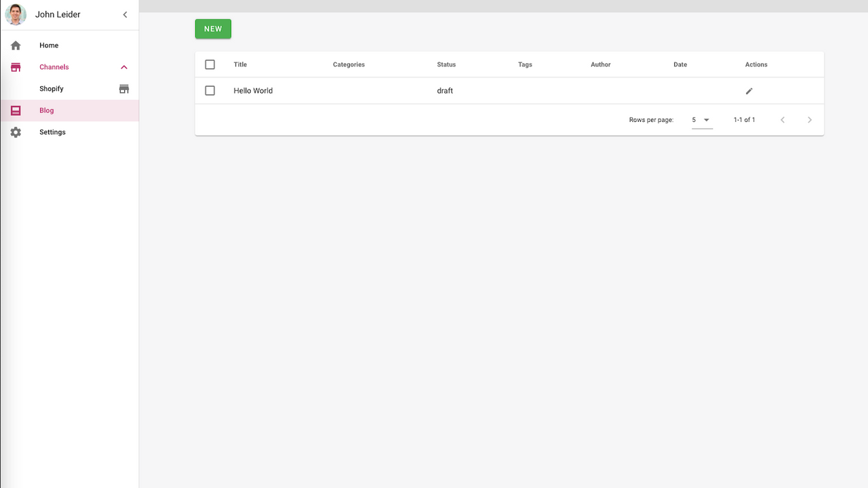
Task: Select the Home icon in the sidebar
Action: click(x=16, y=45)
